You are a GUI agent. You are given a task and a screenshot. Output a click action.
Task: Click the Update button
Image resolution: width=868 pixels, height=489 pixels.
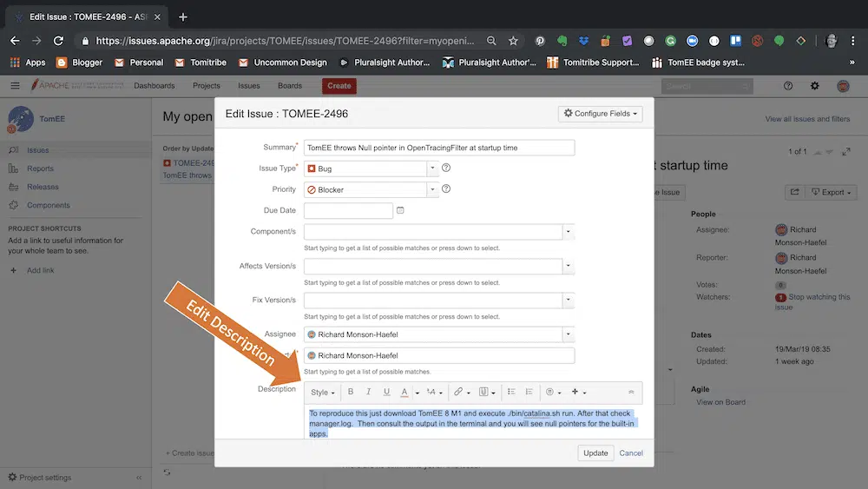(x=595, y=453)
